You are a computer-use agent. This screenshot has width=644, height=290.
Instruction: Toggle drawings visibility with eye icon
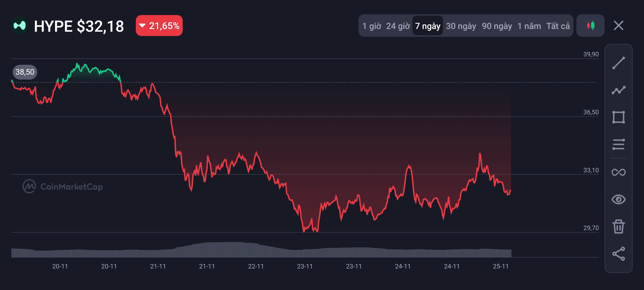tap(619, 199)
